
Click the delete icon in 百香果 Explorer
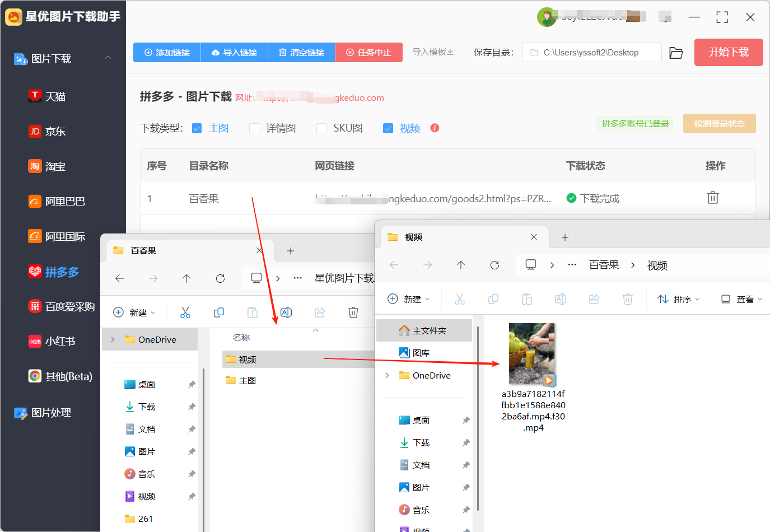[353, 312]
